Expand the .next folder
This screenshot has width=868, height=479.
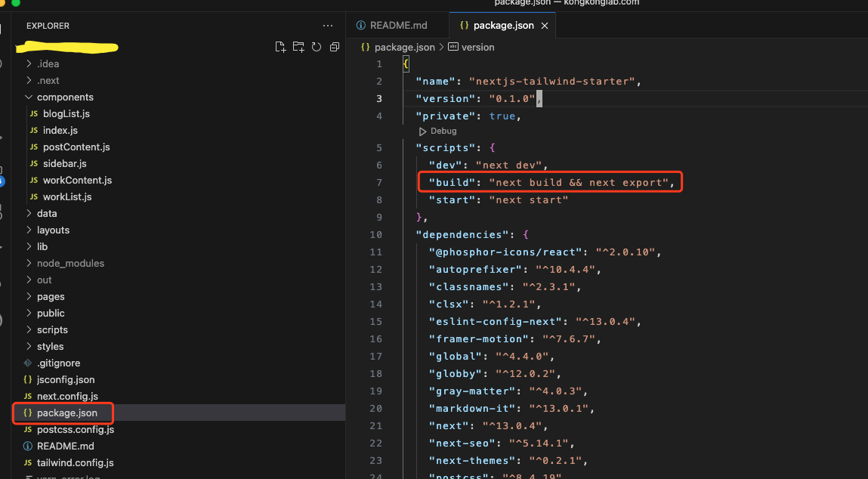click(x=48, y=80)
